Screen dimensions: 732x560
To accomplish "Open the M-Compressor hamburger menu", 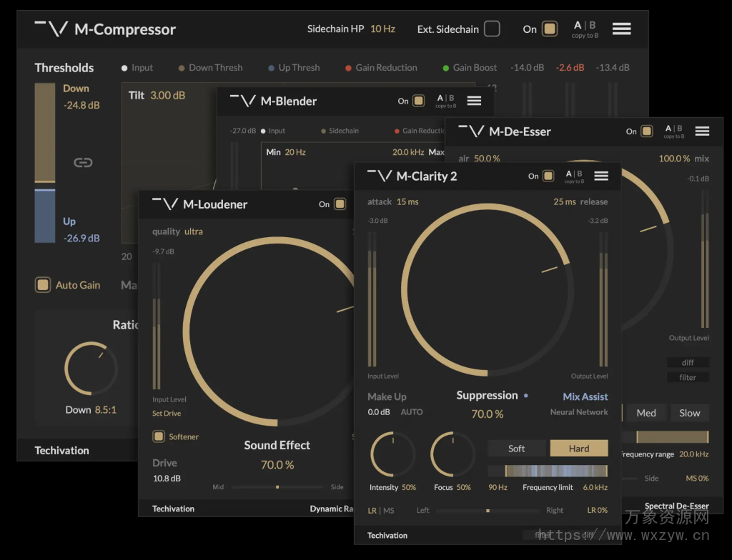I will 621,29.
